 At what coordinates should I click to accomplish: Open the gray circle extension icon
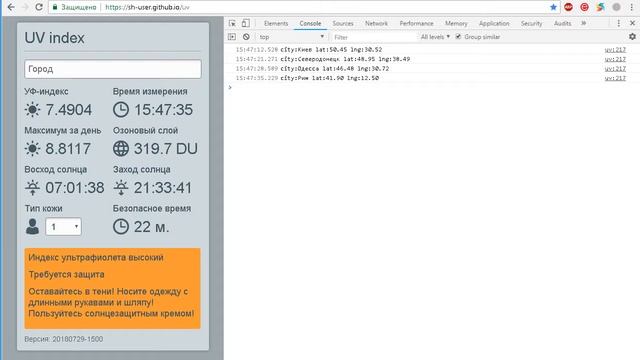tap(616, 7)
